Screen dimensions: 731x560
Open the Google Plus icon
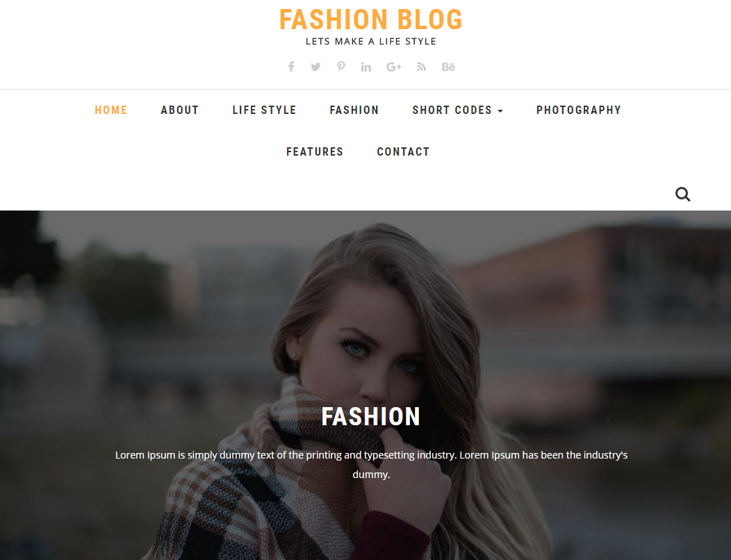click(393, 67)
